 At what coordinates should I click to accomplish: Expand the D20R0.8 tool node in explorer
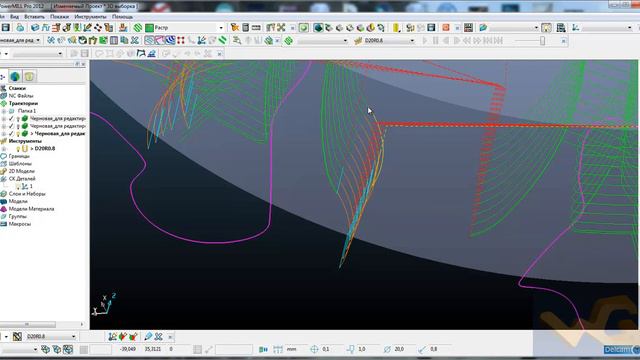[4, 149]
